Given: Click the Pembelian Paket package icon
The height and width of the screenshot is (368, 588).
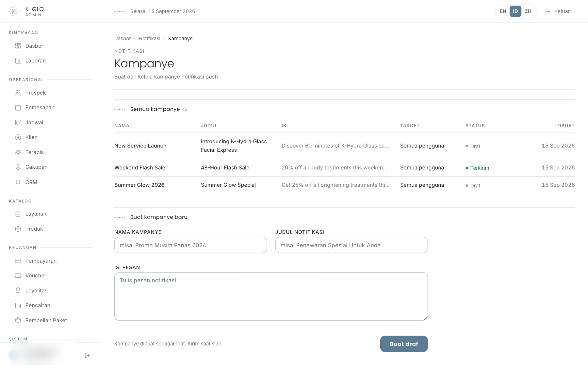Looking at the screenshot, I should pyautogui.click(x=18, y=321).
